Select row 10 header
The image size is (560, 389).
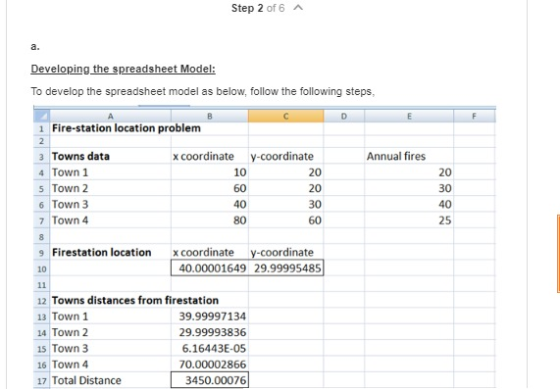pos(41,268)
